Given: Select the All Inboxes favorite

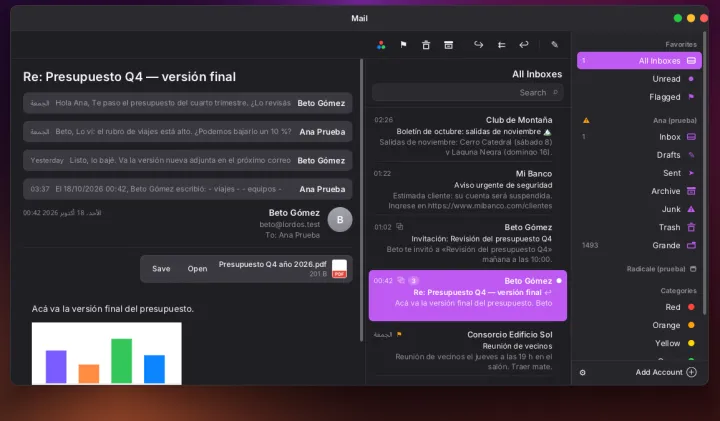Looking at the screenshot, I should click(x=639, y=61).
